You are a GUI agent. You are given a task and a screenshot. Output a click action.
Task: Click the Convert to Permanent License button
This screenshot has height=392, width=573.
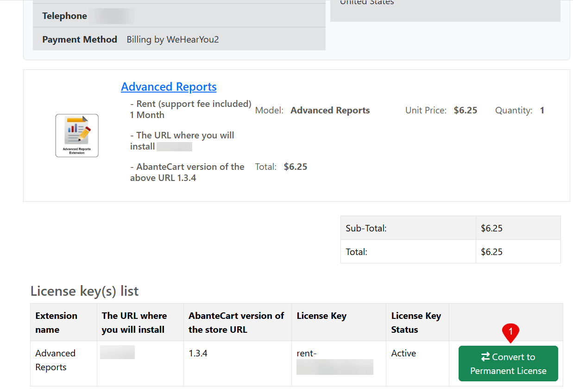[x=508, y=364]
